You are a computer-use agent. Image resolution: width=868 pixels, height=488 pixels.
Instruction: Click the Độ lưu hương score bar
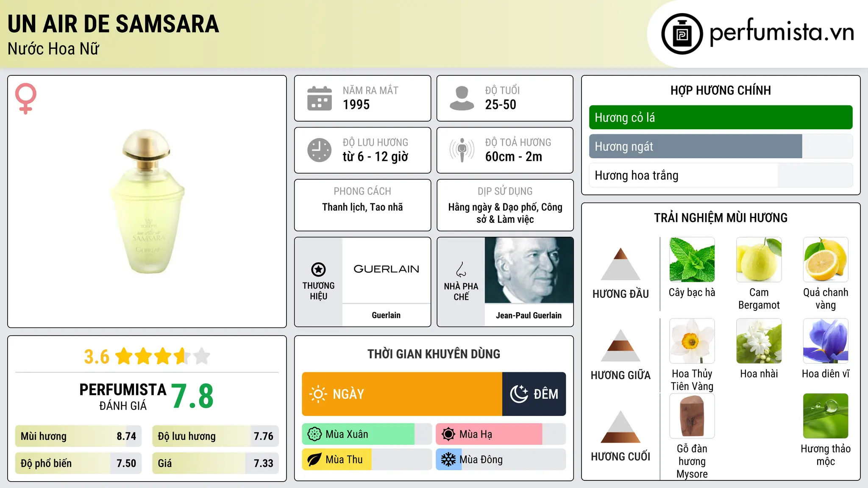click(x=215, y=436)
